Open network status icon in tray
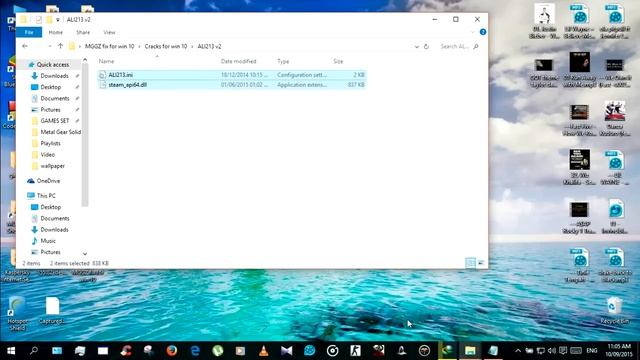The height and width of the screenshot is (360, 640). click(x=541, y=351)
